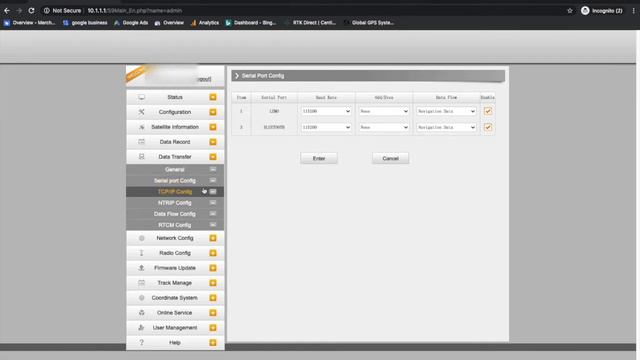Open the Firmware Update section
The width and height of the screenshot is (640, 360).
175,268
